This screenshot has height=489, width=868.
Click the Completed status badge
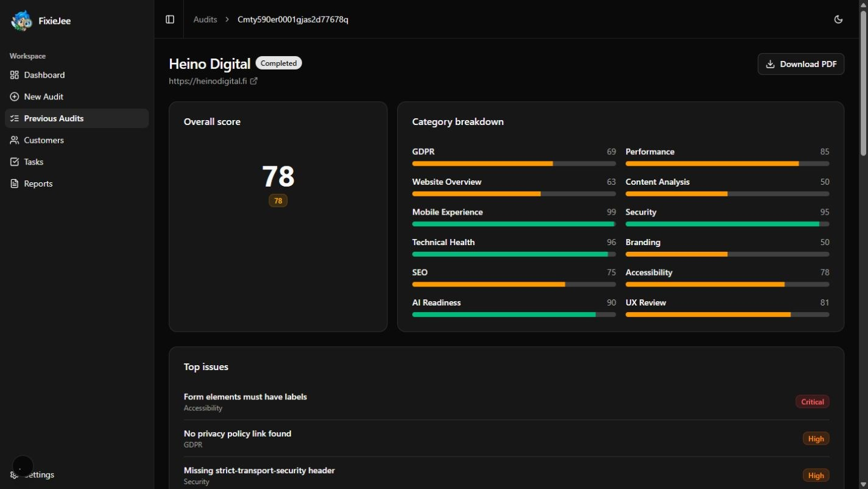(279, 63)
